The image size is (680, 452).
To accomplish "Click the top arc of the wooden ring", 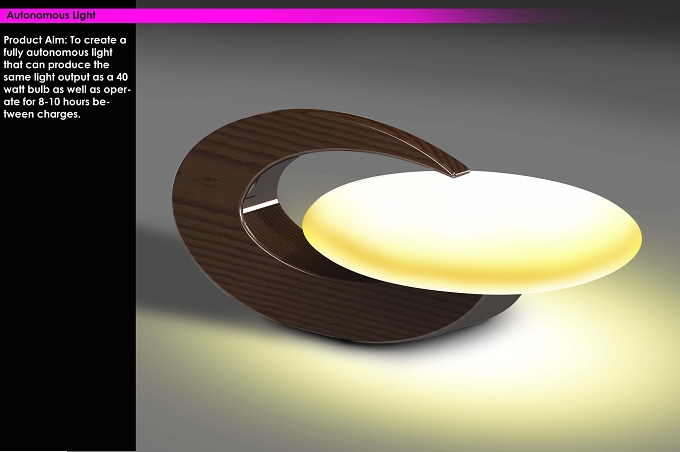I will [x=330, y=128].
